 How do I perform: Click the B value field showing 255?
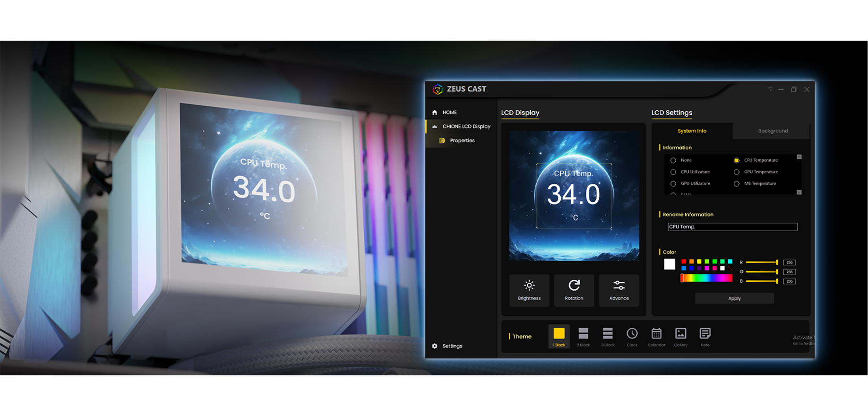789,281
